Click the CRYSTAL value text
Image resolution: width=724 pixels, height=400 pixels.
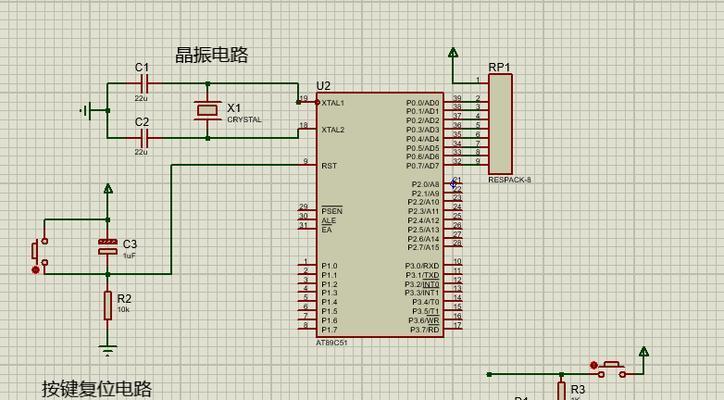pyautogui.click(x=244, y=120)
